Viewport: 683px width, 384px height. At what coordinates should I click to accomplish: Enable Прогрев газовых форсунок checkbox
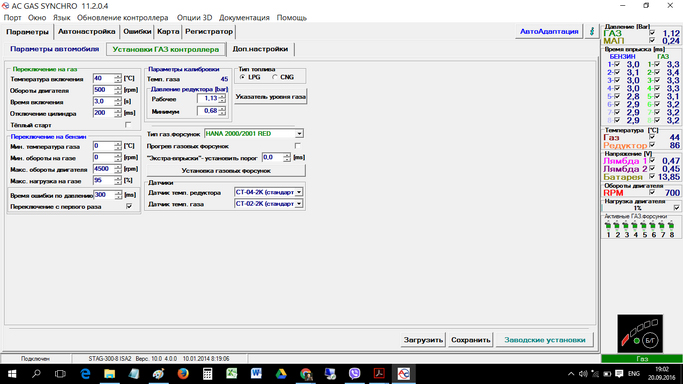click(298, 146)
